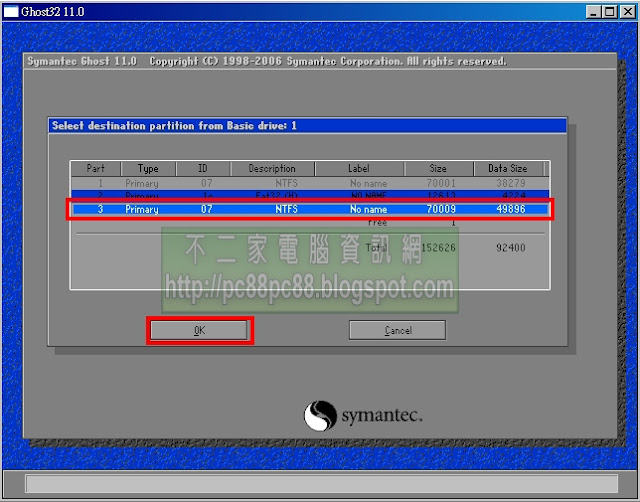Select partition 1 Primary NTFS row
This screenshot has height=502, width=640.
[x=310, y=183]
